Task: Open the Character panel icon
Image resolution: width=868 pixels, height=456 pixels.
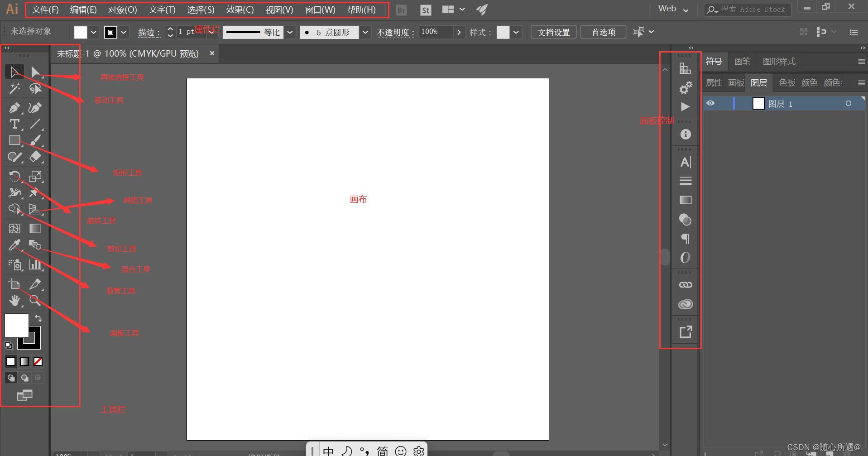Action: coord(686,162)
